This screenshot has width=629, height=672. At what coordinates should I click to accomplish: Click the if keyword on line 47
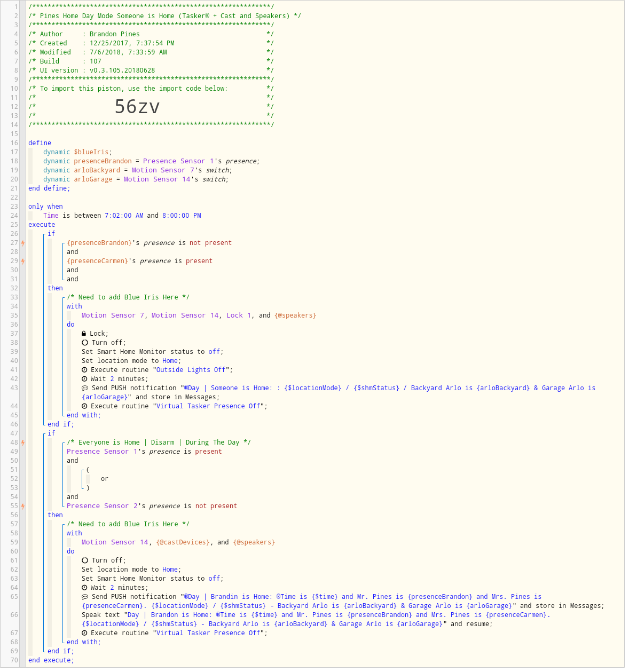51,433
